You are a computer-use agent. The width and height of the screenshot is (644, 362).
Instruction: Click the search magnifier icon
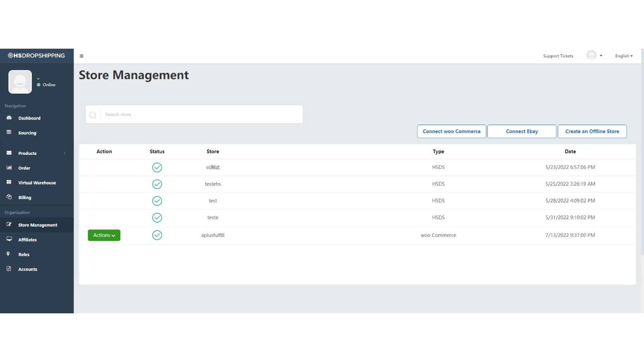(93, 115)
